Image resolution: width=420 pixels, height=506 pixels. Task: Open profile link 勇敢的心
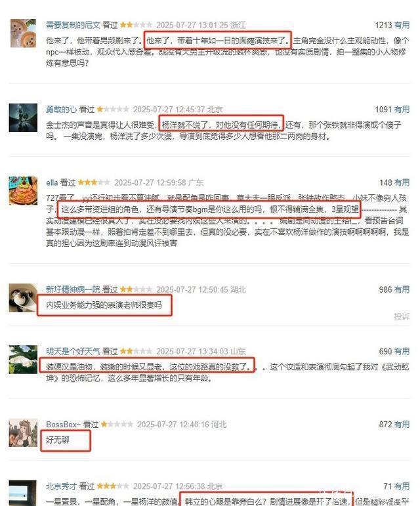61,110
